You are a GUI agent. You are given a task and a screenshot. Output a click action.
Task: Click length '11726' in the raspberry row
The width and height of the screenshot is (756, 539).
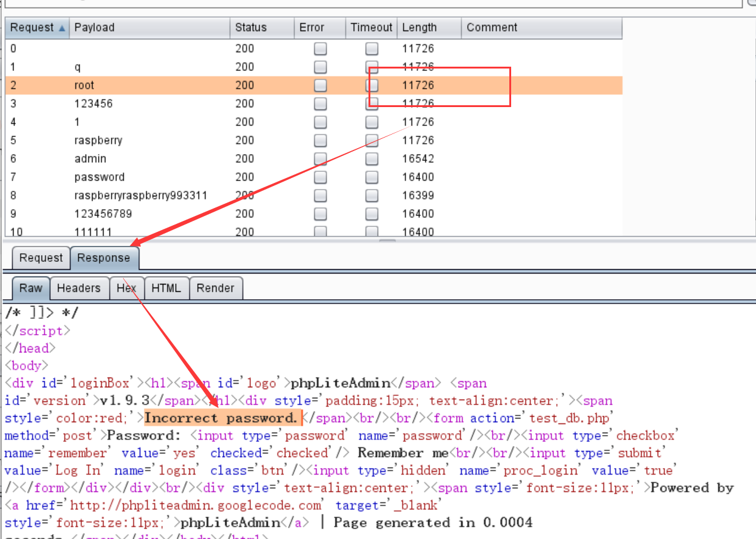(418, 141)
